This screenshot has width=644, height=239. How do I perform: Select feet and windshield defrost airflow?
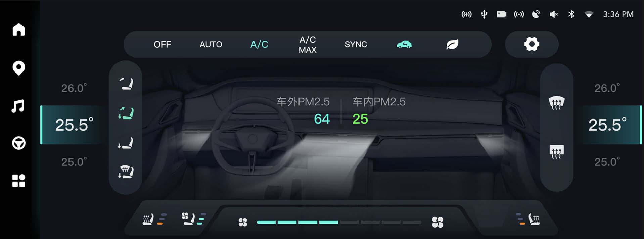[126, 172]
